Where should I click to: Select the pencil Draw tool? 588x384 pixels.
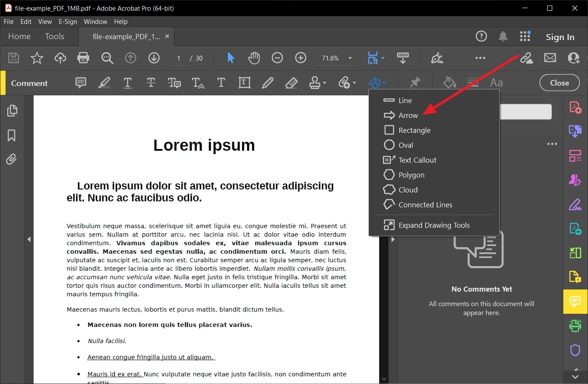tap(268, 83)
